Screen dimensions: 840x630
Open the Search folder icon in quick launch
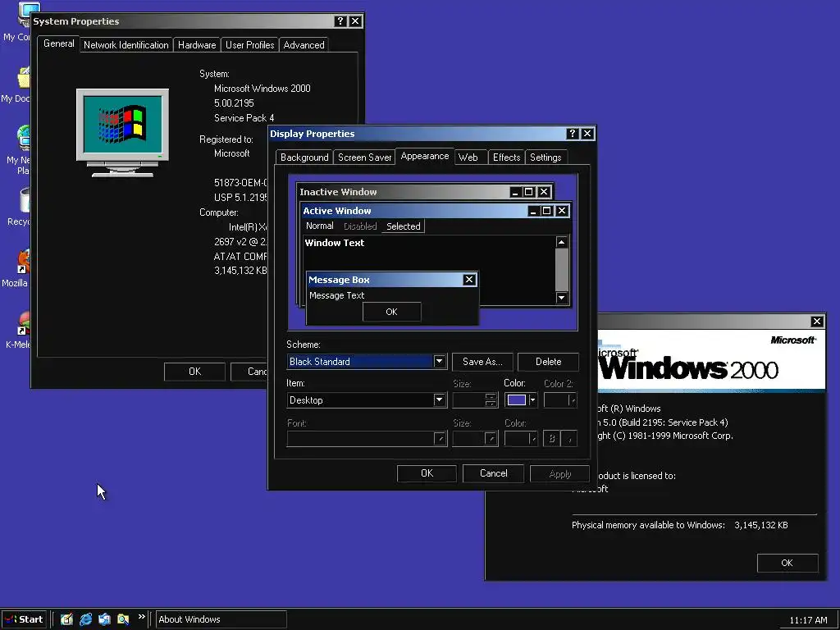(x=123, y=619)
